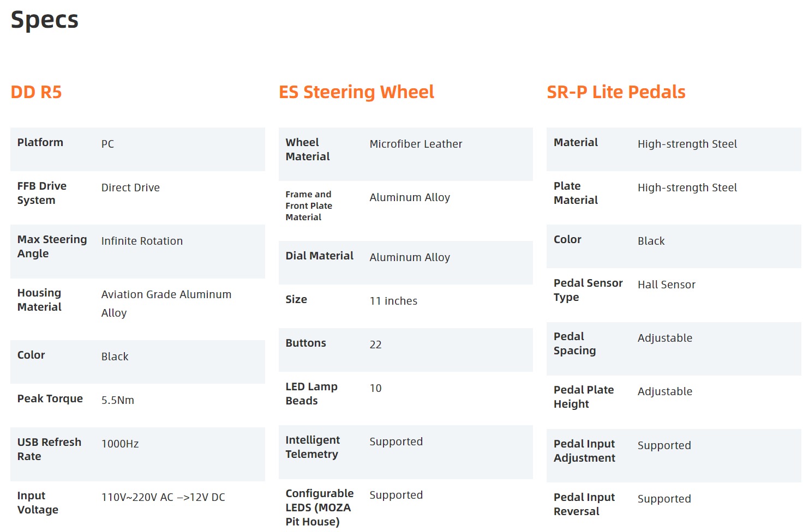Click the 5.5Nm peak torque value
This screenshot has height=532, width=803.
pyautogui.click(x=118, y=400)
